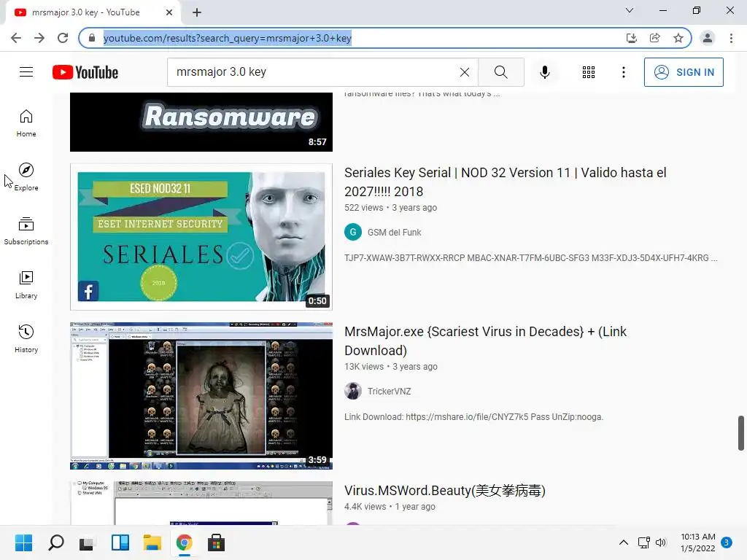Open History in the sidebar
Screen dimensions: 747x560
tap(26, 338)
